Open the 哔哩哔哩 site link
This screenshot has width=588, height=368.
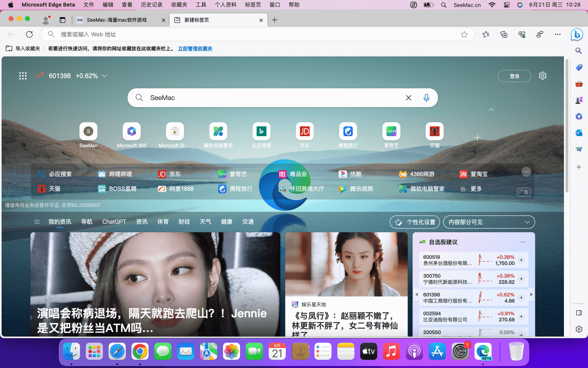pos(115,174)
